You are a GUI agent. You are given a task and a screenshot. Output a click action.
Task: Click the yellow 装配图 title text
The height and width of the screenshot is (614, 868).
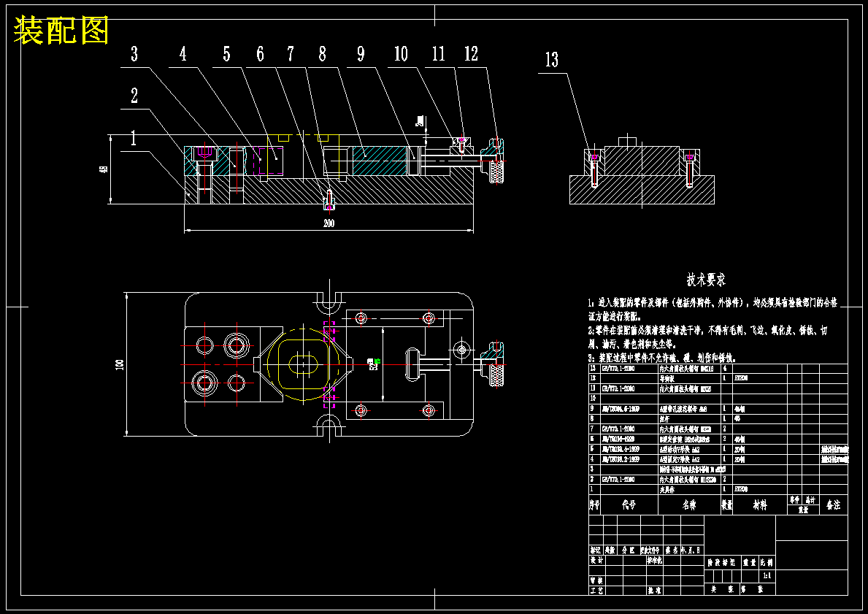[x=61, y=31]
